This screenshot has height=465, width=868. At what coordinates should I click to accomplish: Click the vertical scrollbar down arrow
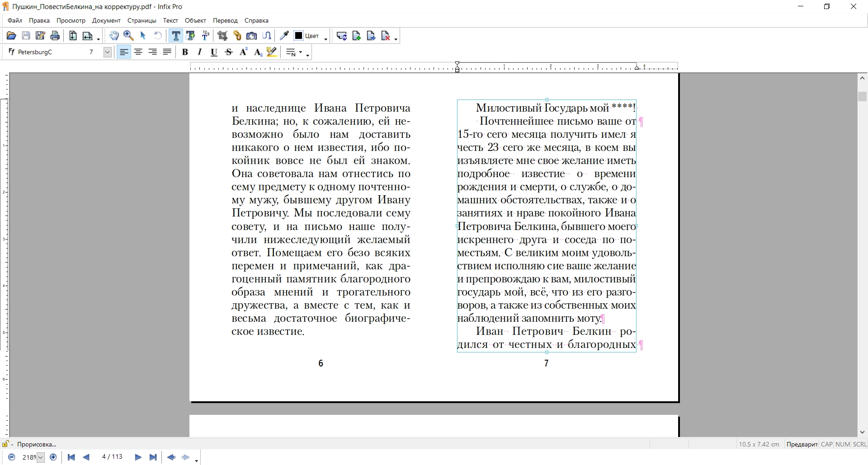(862, 432)
